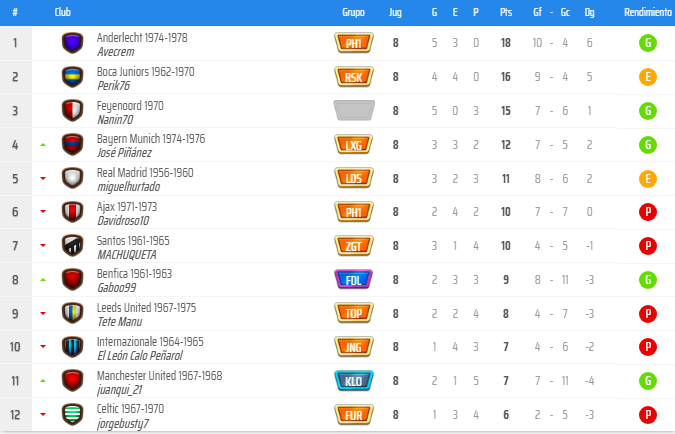Click the Santos black-striped crest

pyautogui.click(x=72, y=246)
